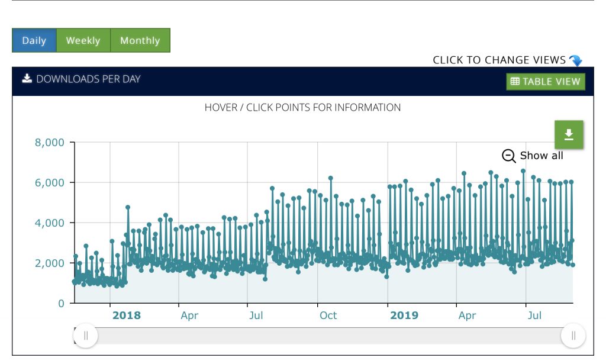Switch to the Monthly view tab
606x364 pixels.
140,40
